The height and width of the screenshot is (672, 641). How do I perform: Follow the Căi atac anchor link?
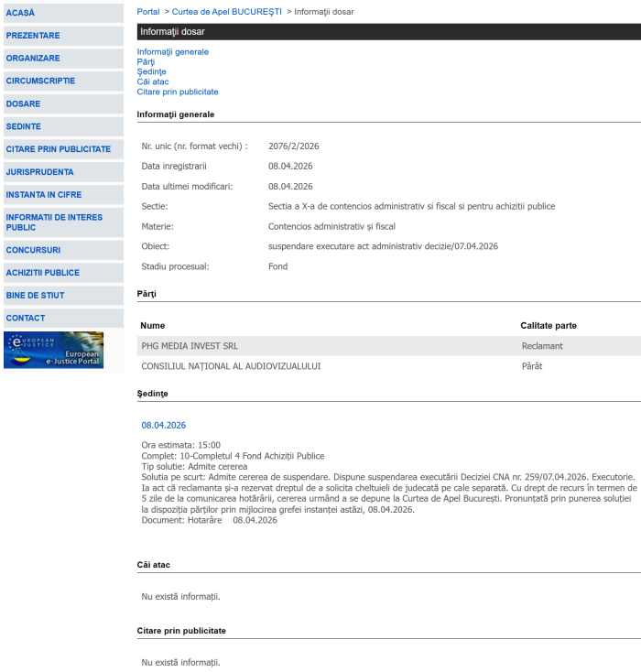tap(153, 82)
